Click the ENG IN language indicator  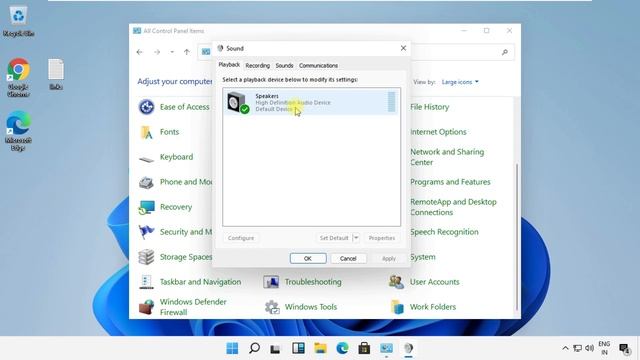pyautogui.click(x=604, y=348)
